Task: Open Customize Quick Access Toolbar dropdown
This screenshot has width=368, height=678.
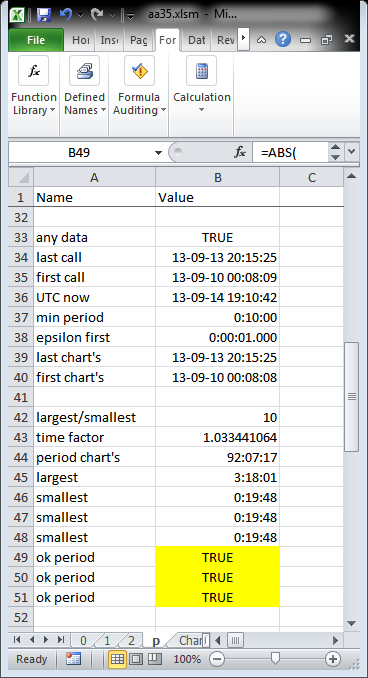Action: [x=130, y=16]
